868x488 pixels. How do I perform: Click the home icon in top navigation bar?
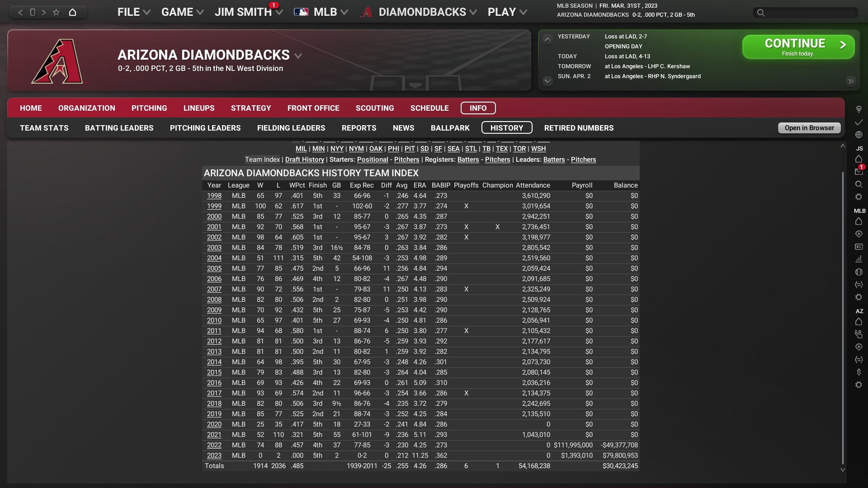72,12
